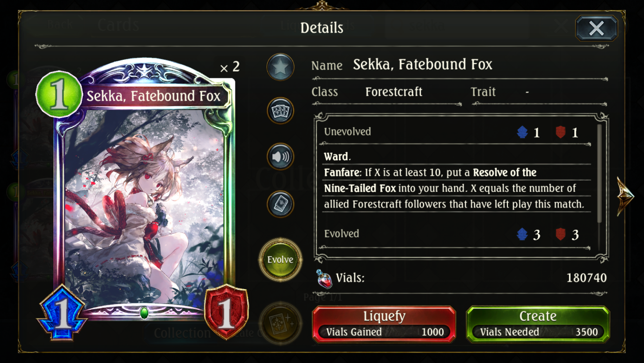Liquefy the card for 1000 vials
The height and width of the screenshot is (363, 644).
coord(384,324)
